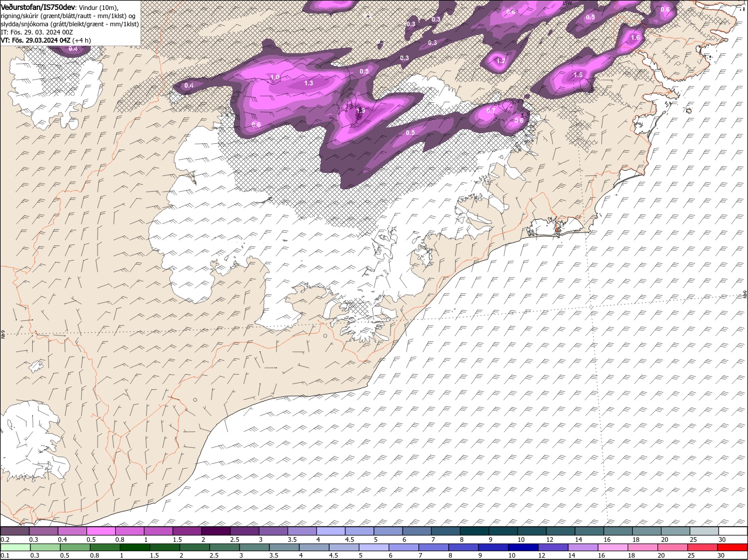
Task: Click the dark plum 0.2 snow scale swatch
Action: (x=15, y=531)
